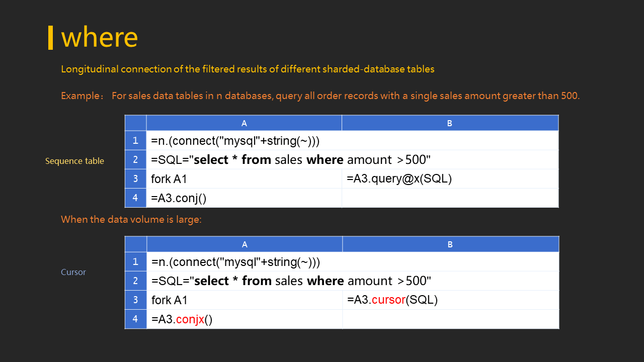The image size is (644, 362).
Task: Select column B header in Sequence table
Action: 450,123
